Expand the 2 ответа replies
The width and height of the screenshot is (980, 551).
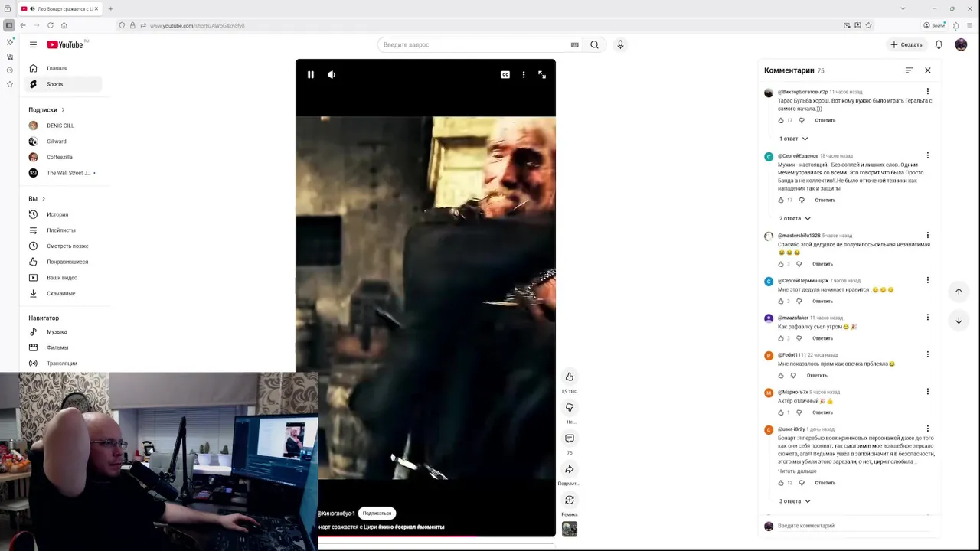tap(795, 218)
